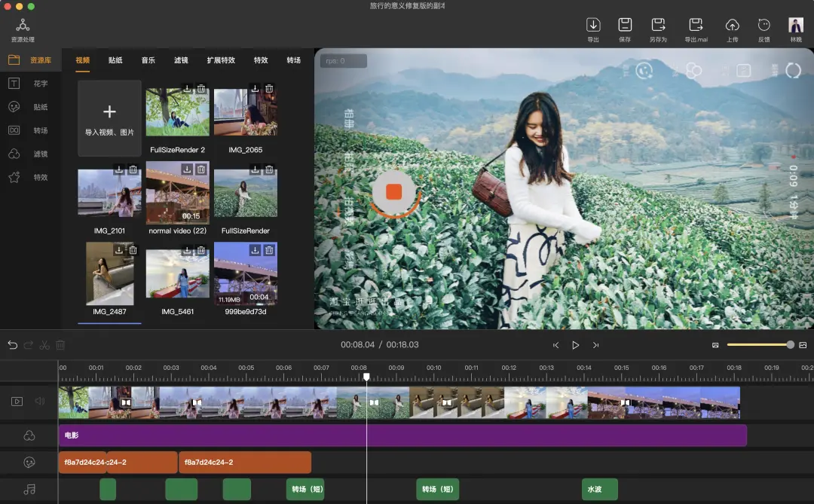
Task: Switch to the 音乐 tab
Action: tap(148, 60)
